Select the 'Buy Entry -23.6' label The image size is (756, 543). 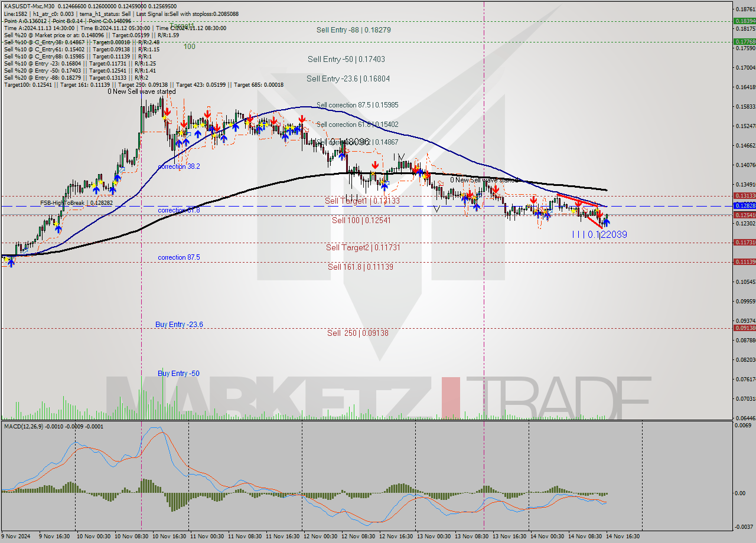[x=179, y=325]
